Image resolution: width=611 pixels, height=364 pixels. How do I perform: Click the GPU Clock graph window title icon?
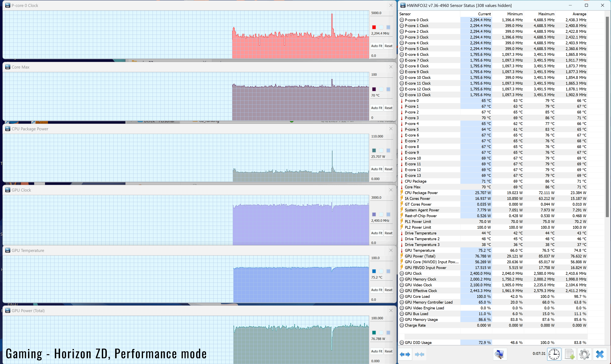[8, 190]
